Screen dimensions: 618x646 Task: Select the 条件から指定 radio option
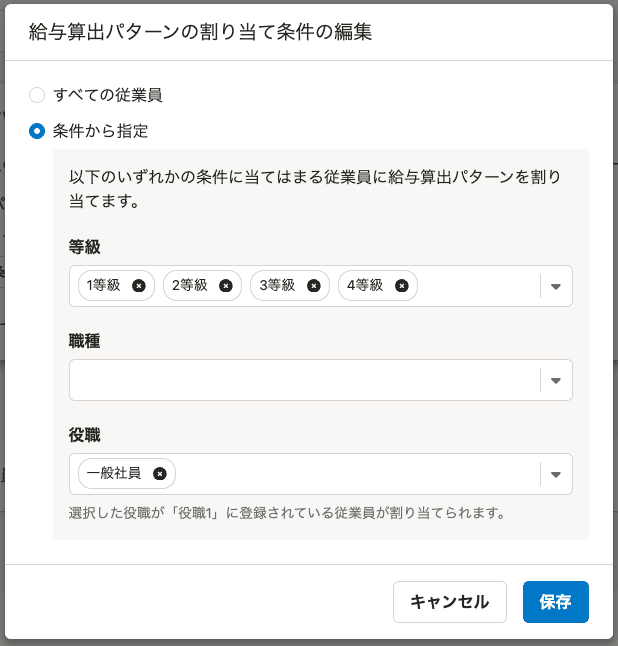click(x=37, y=131)
